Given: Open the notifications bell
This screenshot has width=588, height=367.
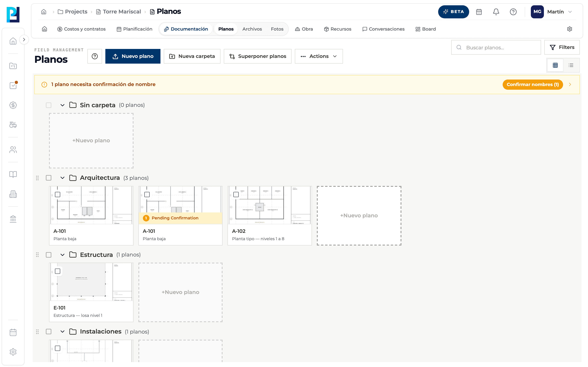Looking at the screenshot, I should click(496, 12).
